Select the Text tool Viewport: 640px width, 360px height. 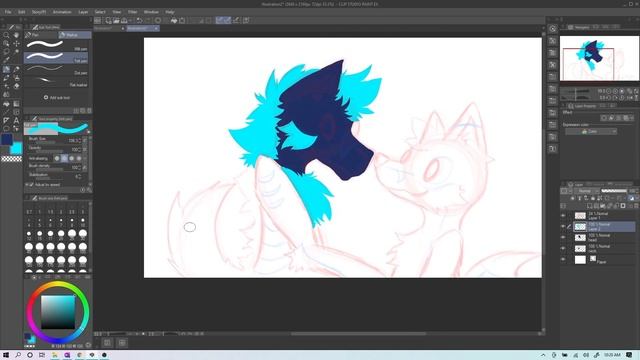point(16,120)
